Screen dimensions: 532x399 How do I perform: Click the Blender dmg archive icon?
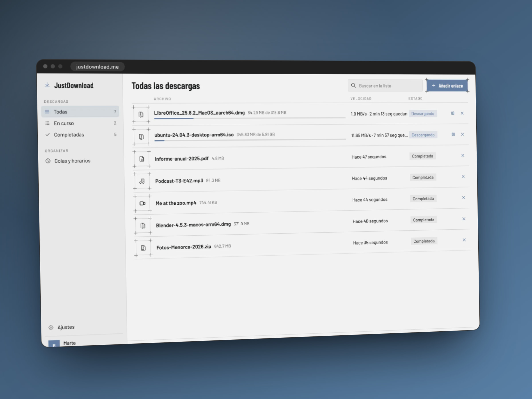pos(143,226)
